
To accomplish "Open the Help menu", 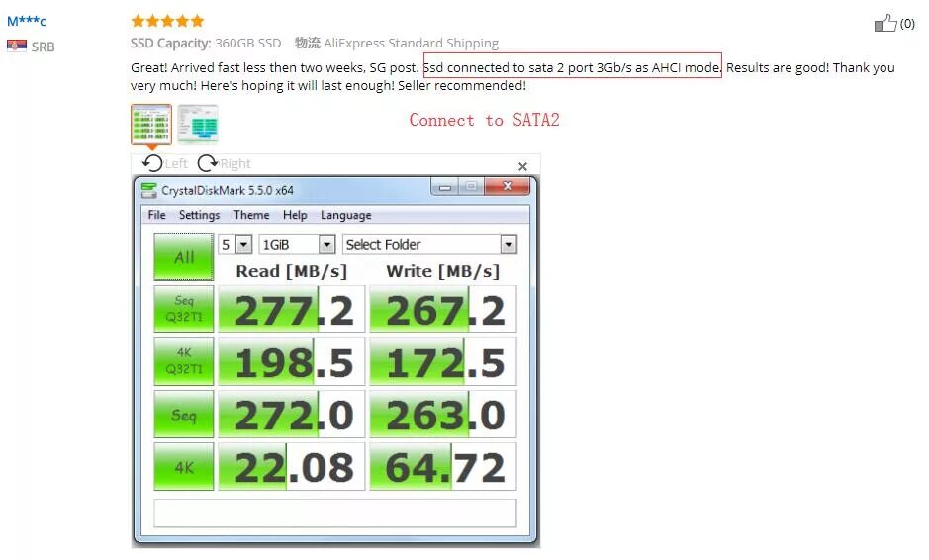I will pos(295,215).
